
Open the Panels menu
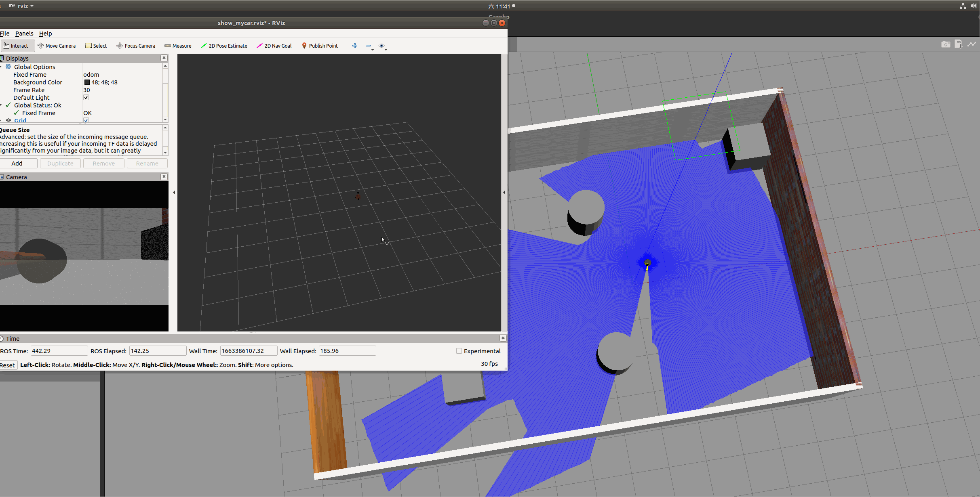(x=24, y=34)
